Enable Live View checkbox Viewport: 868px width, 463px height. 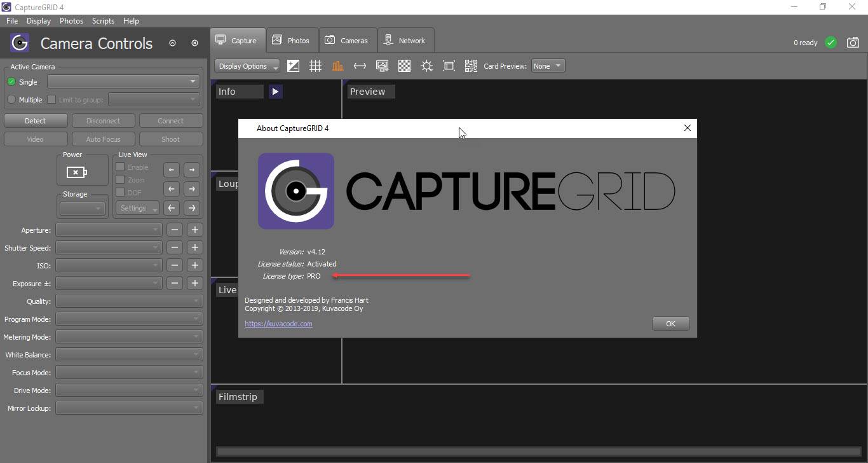coord(120,167)
